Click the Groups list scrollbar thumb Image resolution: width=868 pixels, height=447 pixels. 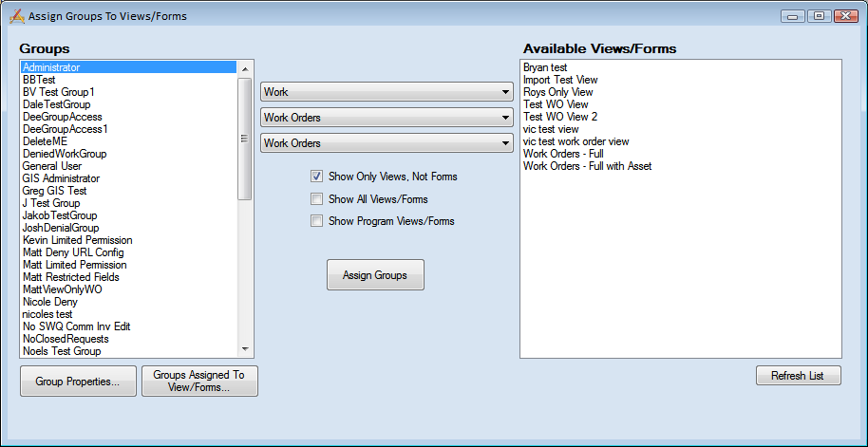(245, 139)
